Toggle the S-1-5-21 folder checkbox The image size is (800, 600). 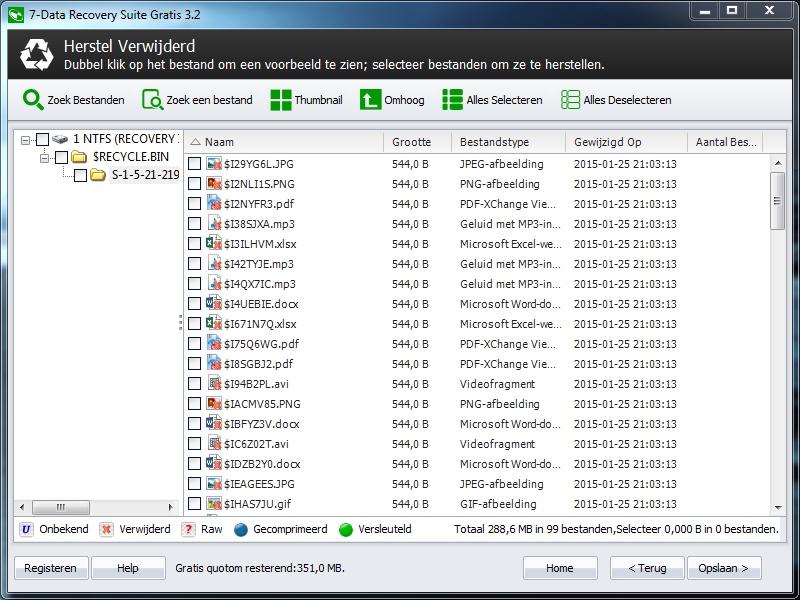80,175
